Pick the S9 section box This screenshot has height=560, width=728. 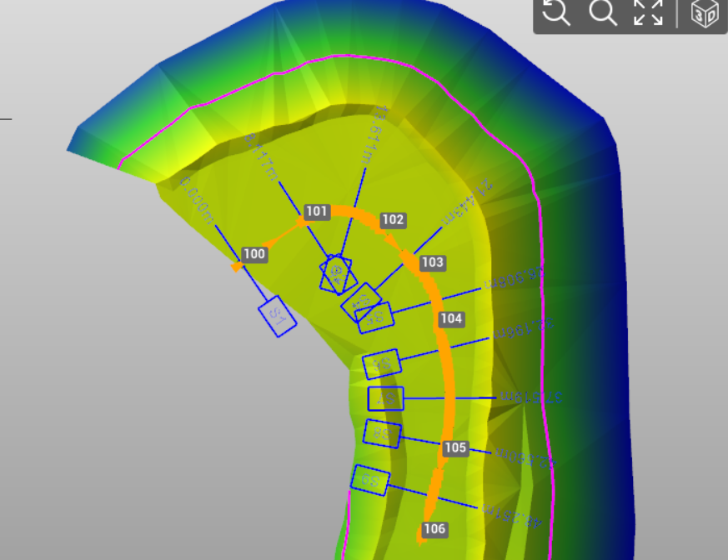(x=370, y=480)
